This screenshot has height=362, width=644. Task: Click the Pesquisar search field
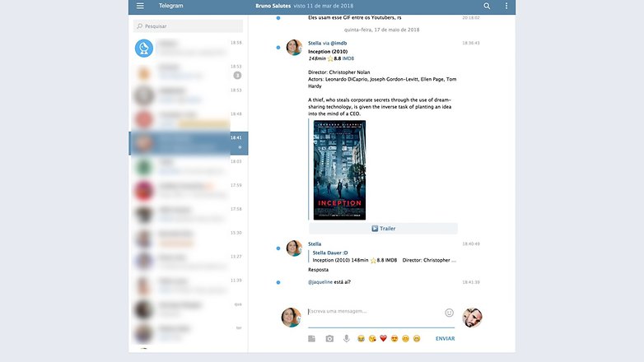(x=188, y=26)
